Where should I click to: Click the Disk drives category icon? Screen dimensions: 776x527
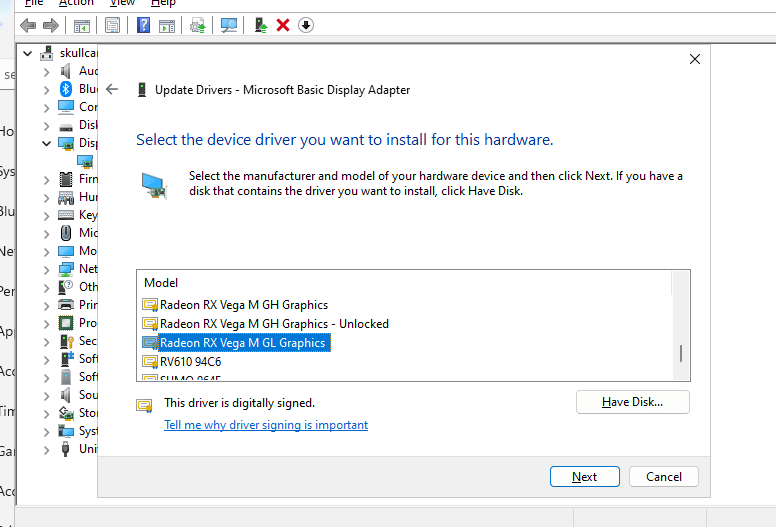66,126
